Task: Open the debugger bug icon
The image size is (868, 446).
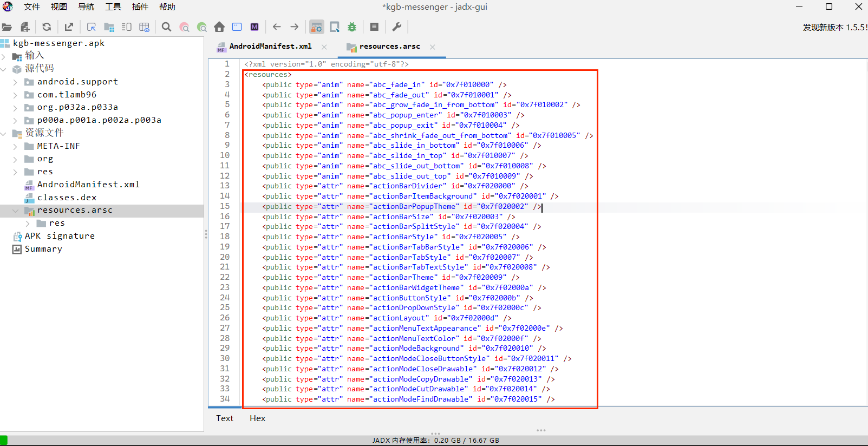Action: point(352,27)
